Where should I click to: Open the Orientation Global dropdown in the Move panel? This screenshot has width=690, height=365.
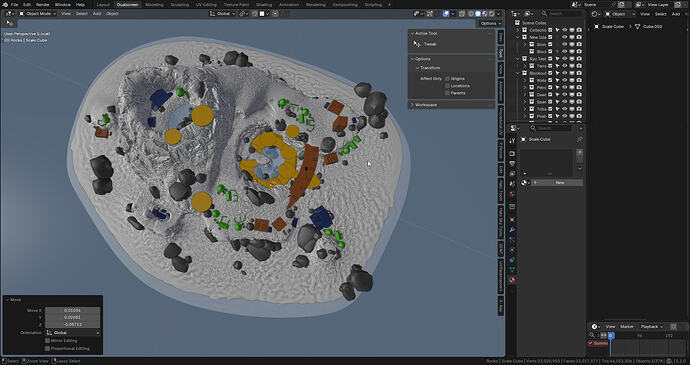[x=73, y=332]
